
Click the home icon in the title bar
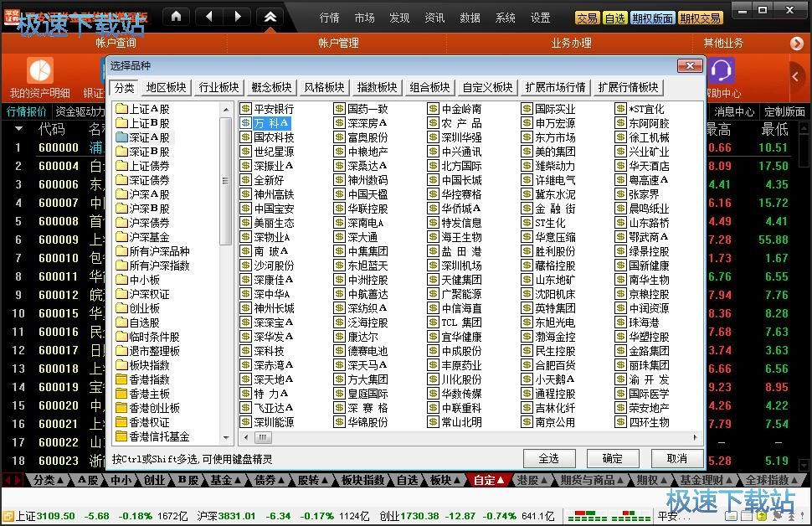point(175,16)
